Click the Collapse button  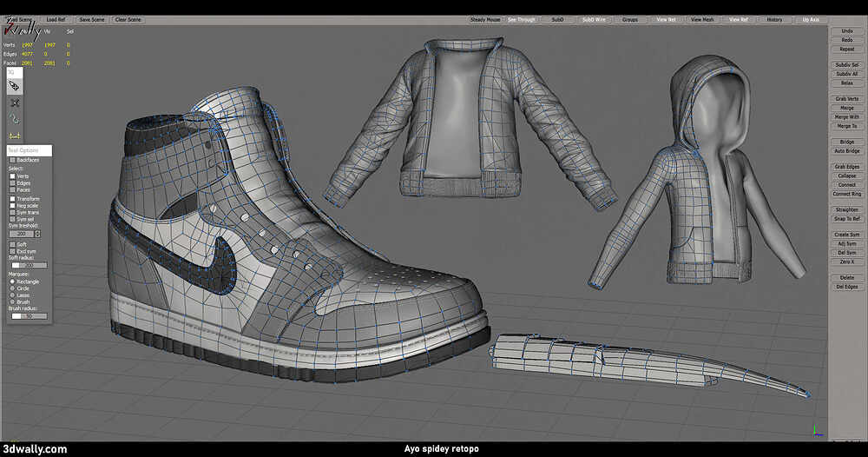(x=847, y=176)
